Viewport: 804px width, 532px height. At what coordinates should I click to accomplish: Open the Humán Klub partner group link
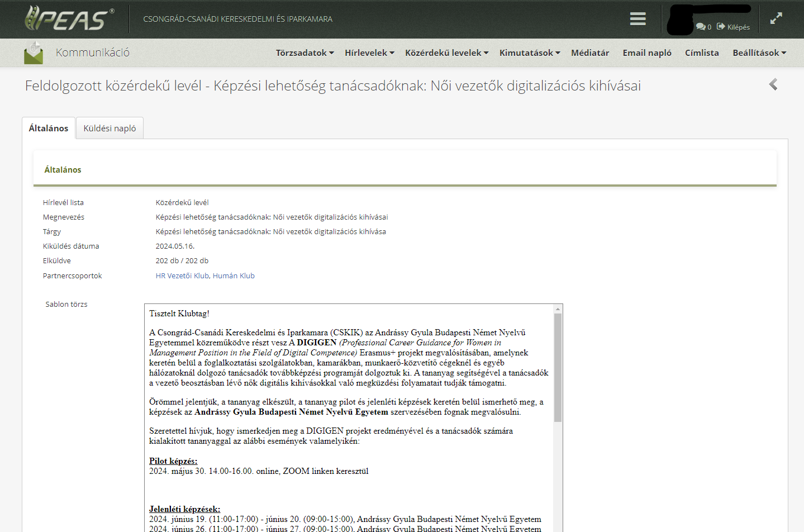pos(234,275)
